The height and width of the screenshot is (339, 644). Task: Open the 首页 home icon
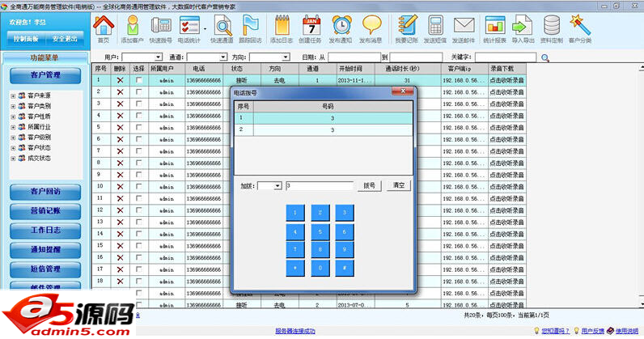click(104, 25)
